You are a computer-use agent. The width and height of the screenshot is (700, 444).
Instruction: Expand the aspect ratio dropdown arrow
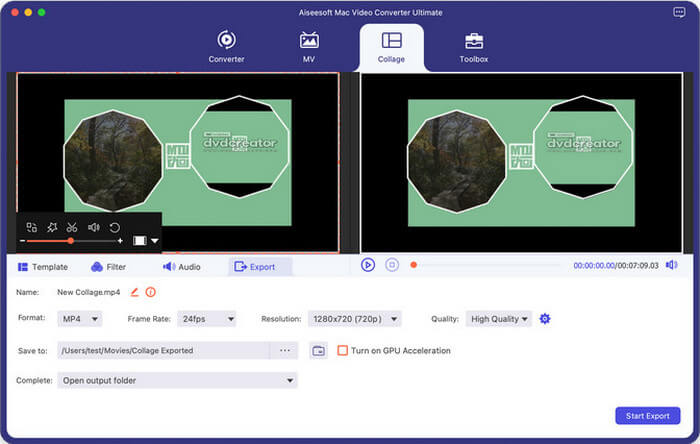154,241
